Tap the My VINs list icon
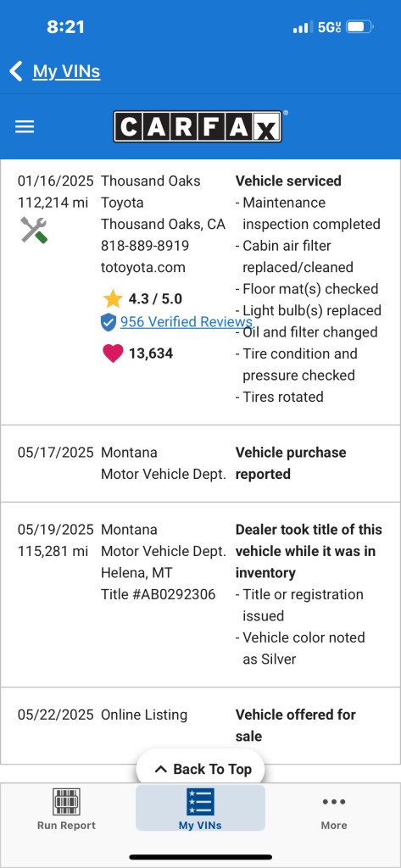Image resolution: width=401 pixels, height=868 pixels. pyautogui.click(x=200, y=802)
